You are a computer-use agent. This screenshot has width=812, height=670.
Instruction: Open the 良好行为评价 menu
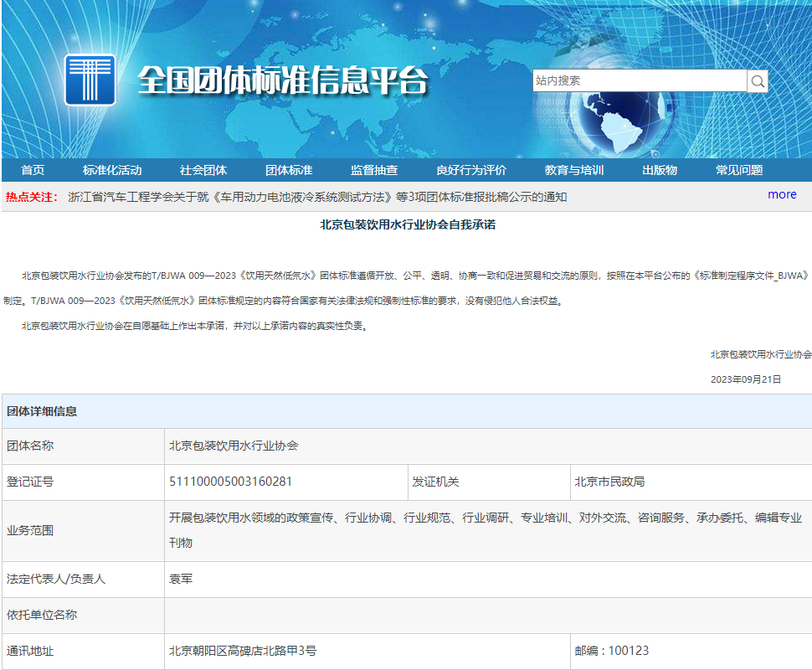(x=470, y=170)
